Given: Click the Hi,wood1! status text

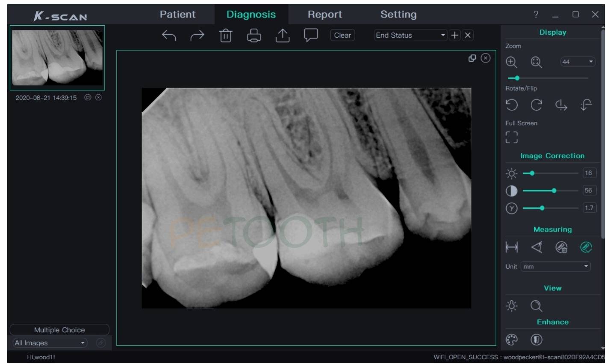Looking at the screenshot, I should (x=41, y=357).
